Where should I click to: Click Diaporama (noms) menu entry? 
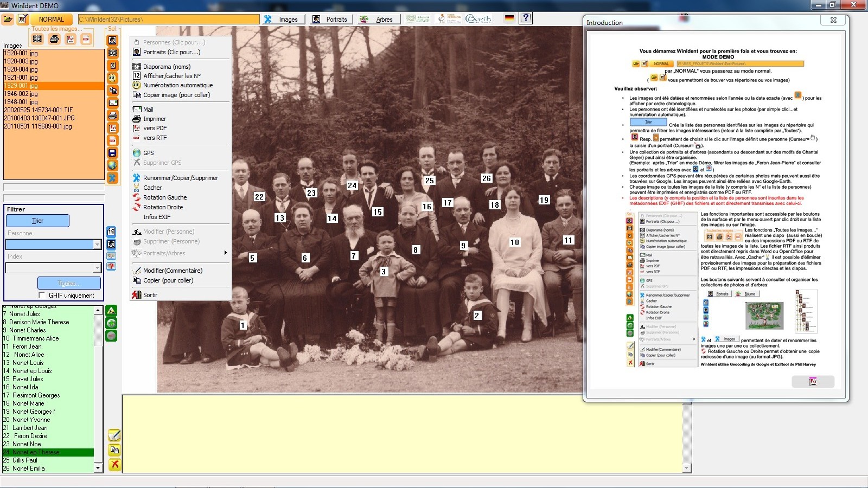pos(167,67)
